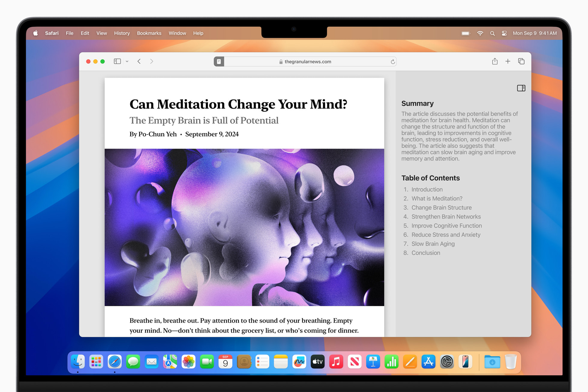The width and height of the screenshot is (588, 392).
Task: Open iPhone Mirroring in the Dock
Action: pyautogui.click(x=465, y=362)
